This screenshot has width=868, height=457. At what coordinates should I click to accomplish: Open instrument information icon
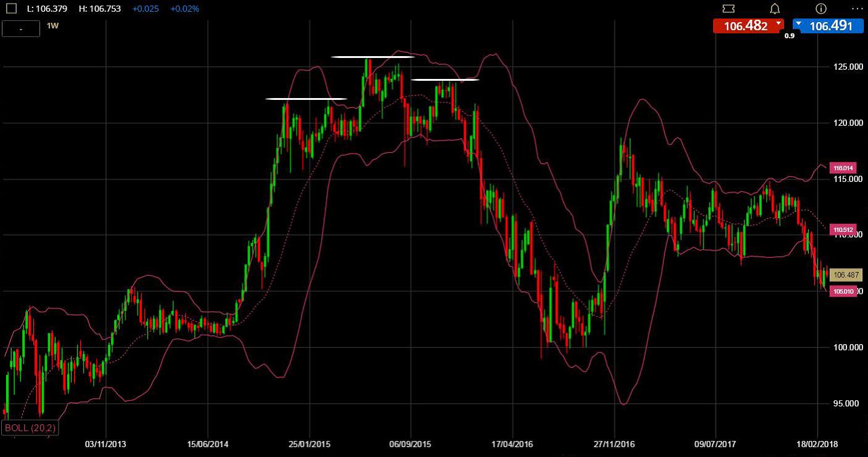pyautogui.click(x=821, y=9)
